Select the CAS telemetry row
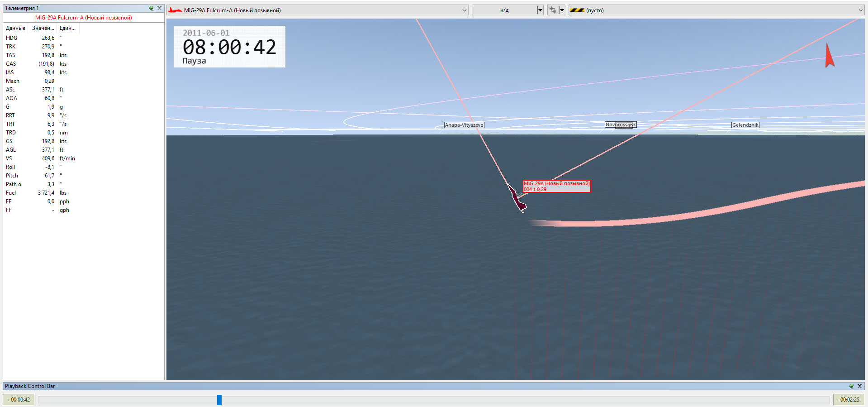 coord(84,64)
